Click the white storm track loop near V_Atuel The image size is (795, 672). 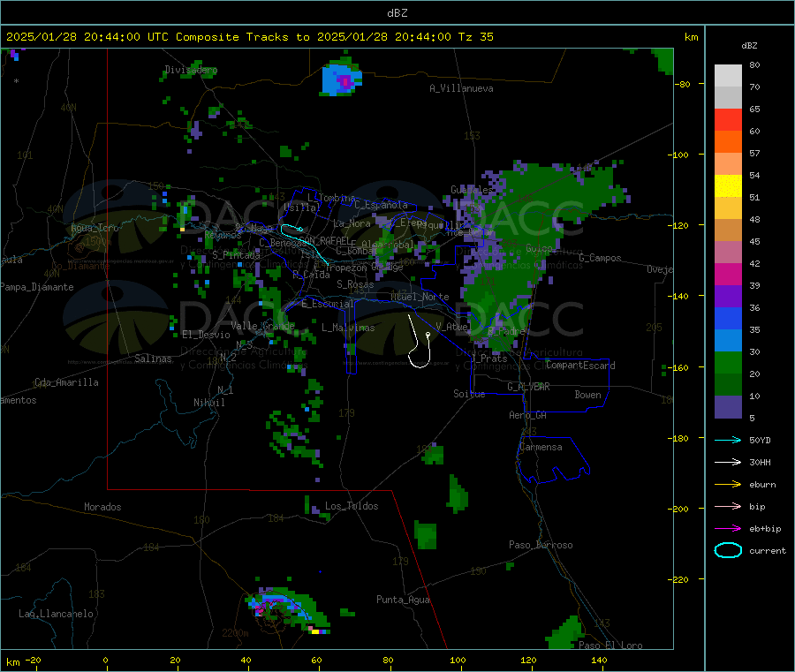click(420, 341)
